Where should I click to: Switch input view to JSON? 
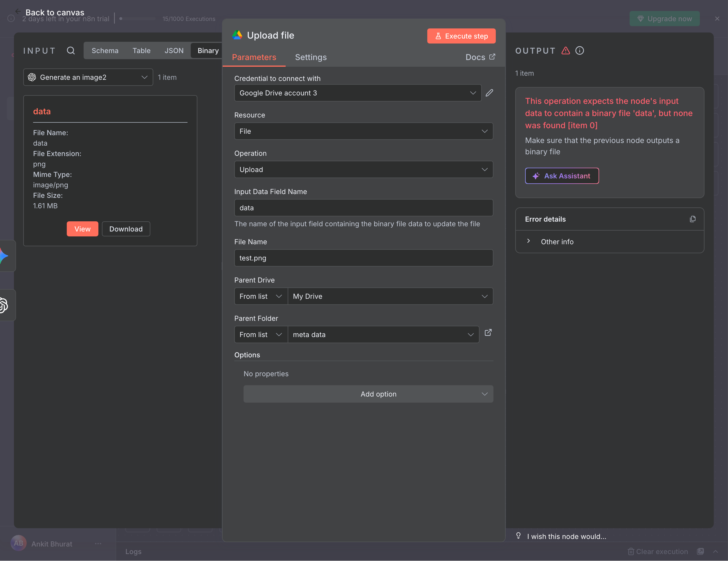pyautogui.click(x=174, y=51)
